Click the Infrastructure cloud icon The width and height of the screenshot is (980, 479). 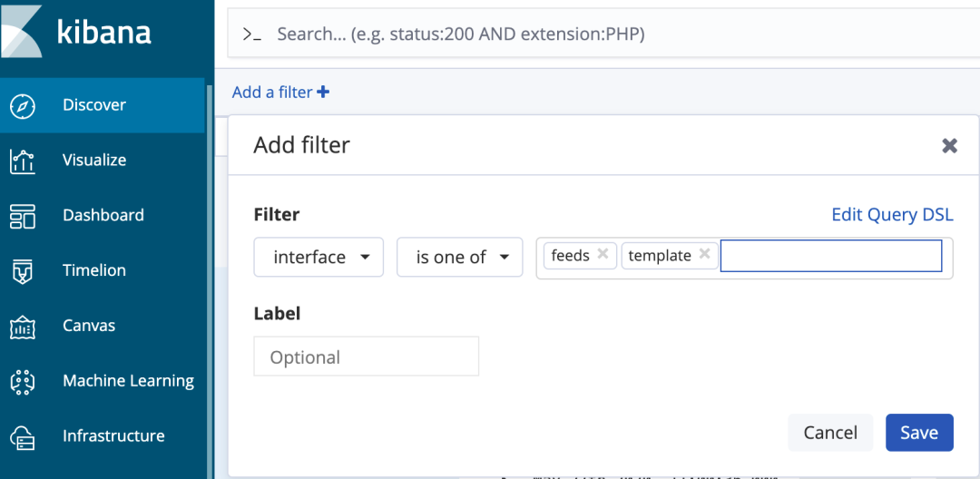(23, 436)
